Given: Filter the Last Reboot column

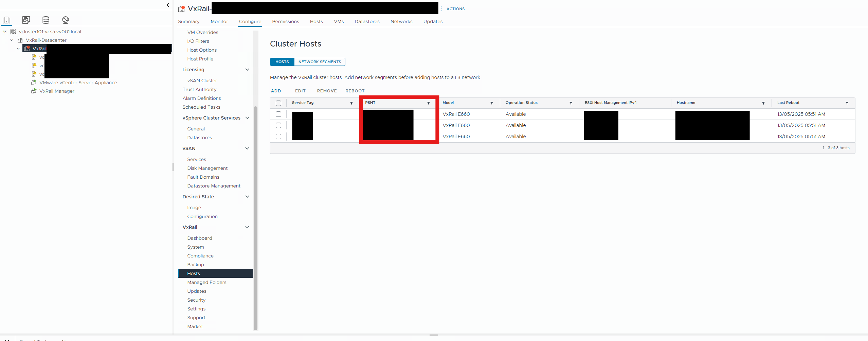Looking at the screenshot, I should click(847, 103).
